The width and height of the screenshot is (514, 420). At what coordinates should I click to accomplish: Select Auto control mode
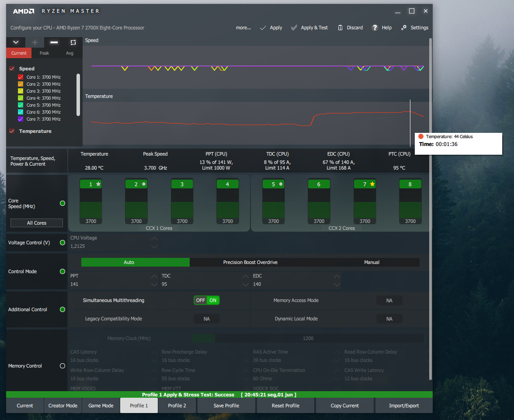135,262
